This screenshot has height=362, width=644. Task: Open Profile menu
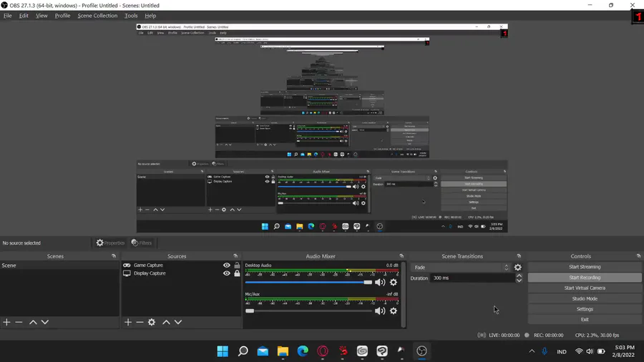pyautogui.click(x=62, y=16)
